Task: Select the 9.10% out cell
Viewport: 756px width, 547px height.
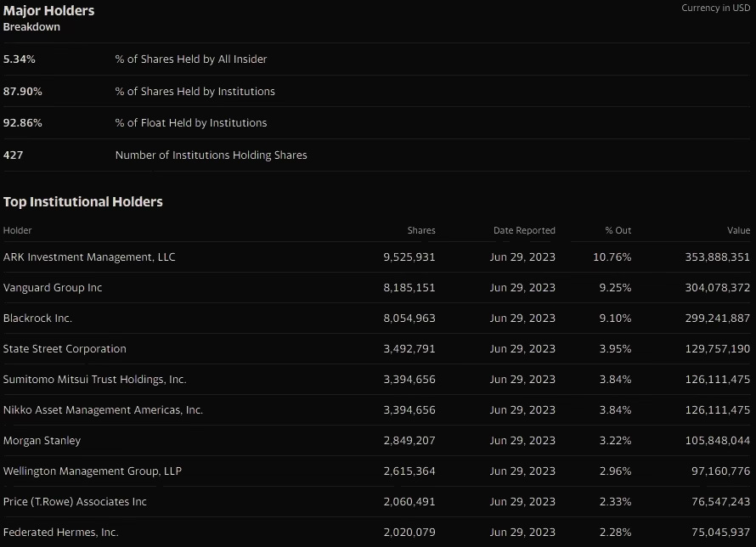Action: click(615, 319)
